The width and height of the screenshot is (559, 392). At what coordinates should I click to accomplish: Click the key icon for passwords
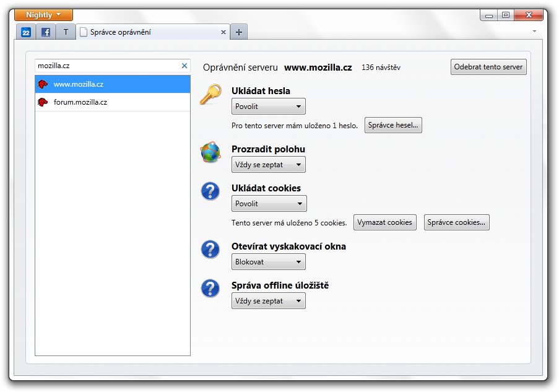[210, 94]
